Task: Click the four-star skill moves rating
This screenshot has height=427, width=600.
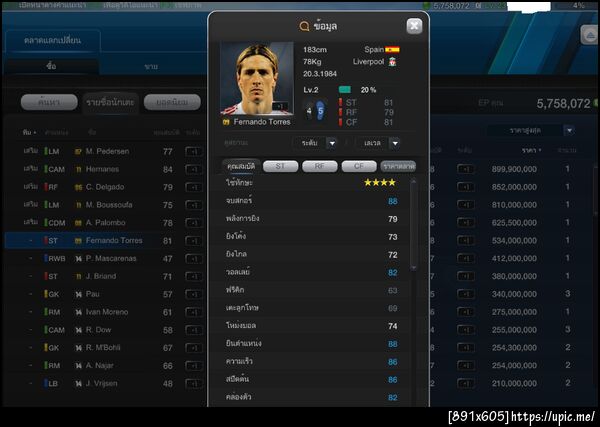Action: click(x=380, y=183)
